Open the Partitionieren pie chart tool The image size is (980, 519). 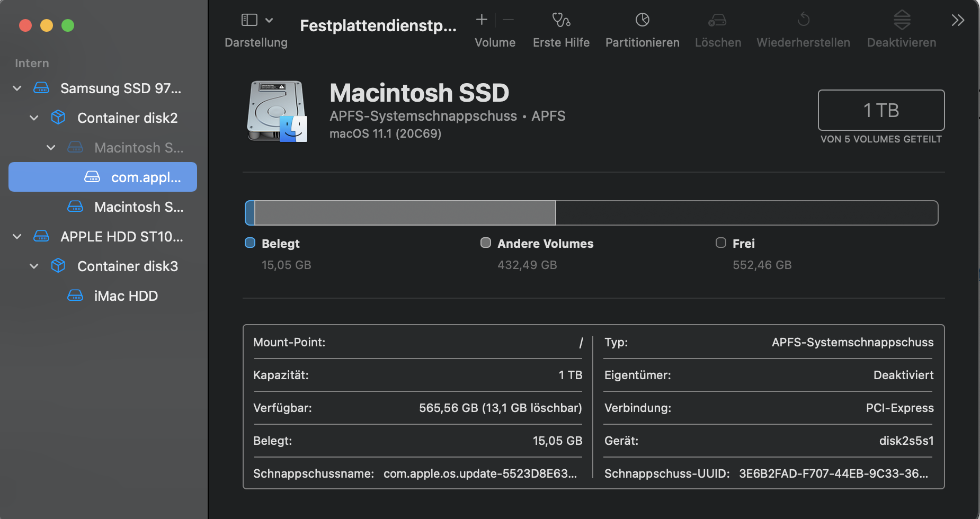tap(642, 20)
